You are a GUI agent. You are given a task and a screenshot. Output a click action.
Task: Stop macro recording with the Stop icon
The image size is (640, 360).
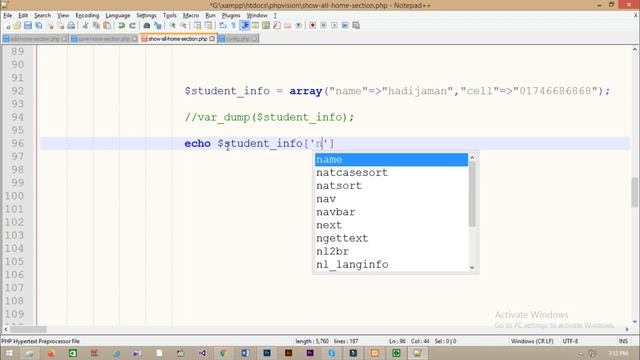[323, 25]
